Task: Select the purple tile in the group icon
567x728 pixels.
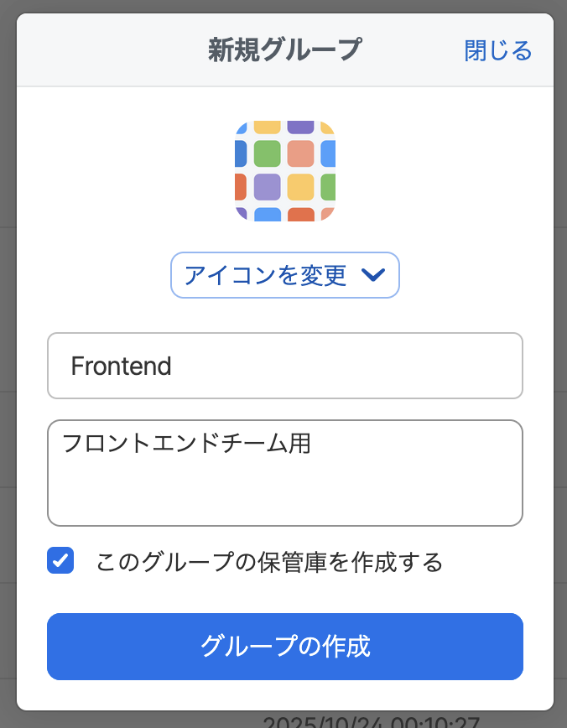Action: coord(268,186)
